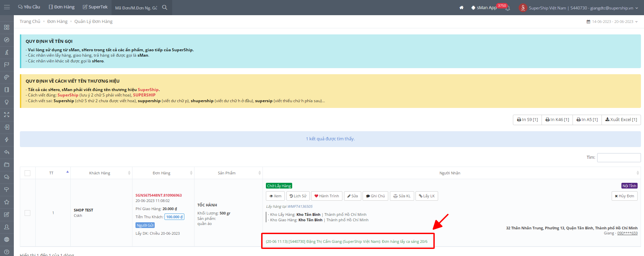Check the checkbox for SHOP TEST order row
Viewport: 644px width, 256px height.
28,213
